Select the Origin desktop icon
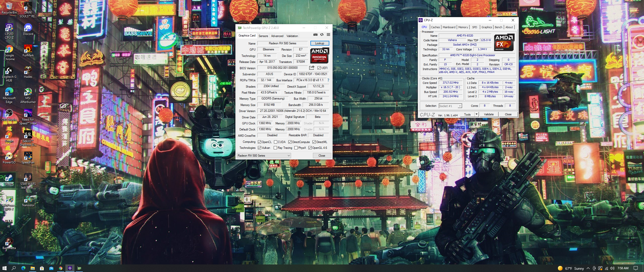Screen dimensions: 644x272 (x=9, y=137)
